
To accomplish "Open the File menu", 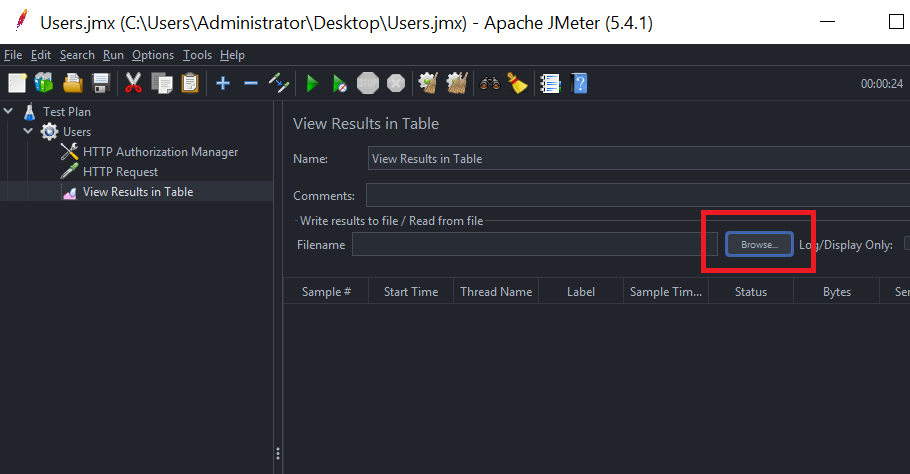I will click(13, 55).
